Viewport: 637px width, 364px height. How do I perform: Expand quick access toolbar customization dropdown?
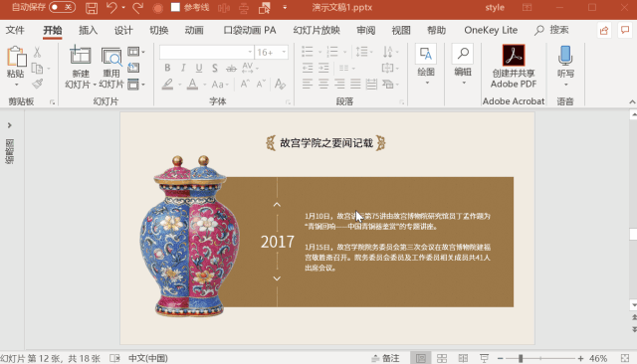[x=285, y=8]
